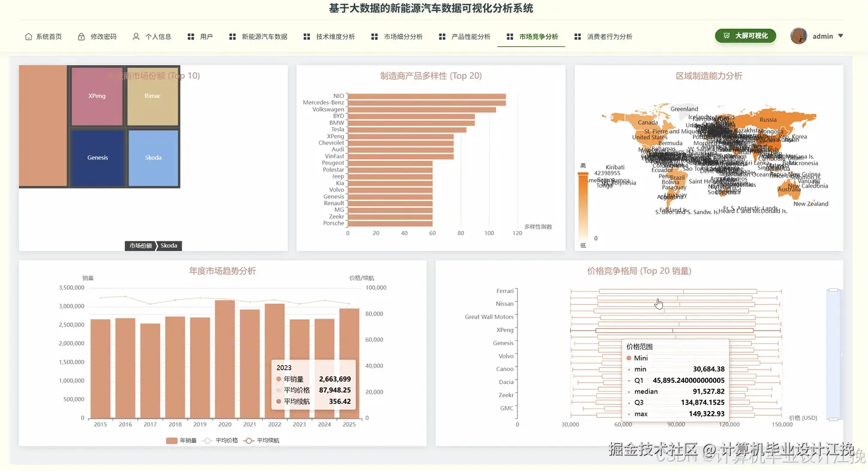This screenshot has width=868, height=471.
Task: Click Russia on the world map
Action: [x=768, y=120]
